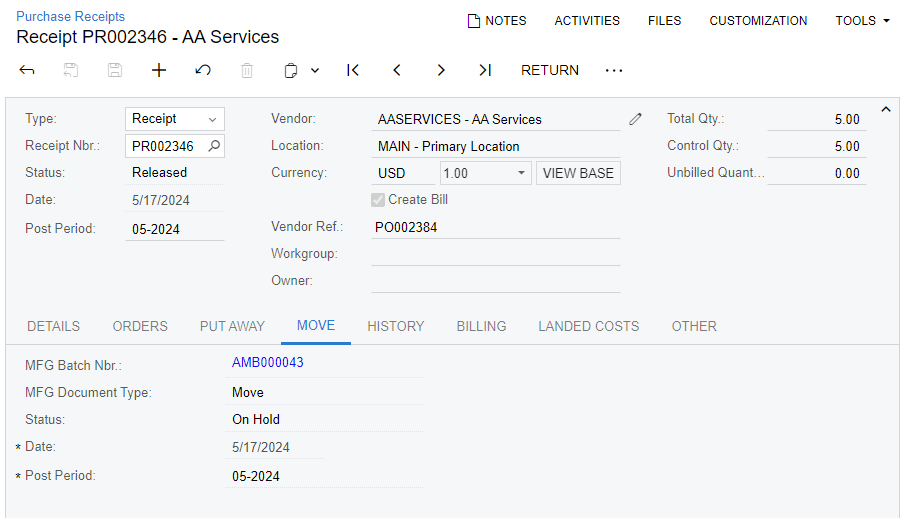
Task: Switch to the Landed Costs tab
Action: (x=588, y=326)
